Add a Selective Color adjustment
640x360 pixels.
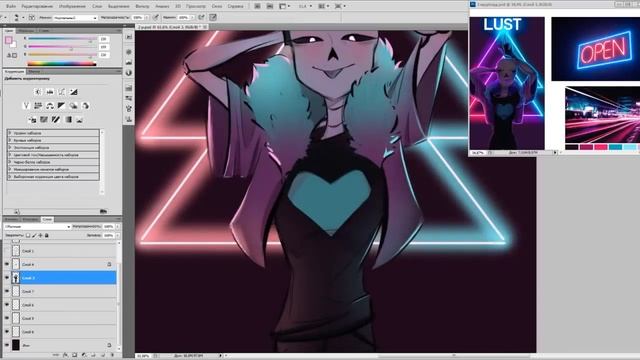pyautogui.click(x=80, y=120)
